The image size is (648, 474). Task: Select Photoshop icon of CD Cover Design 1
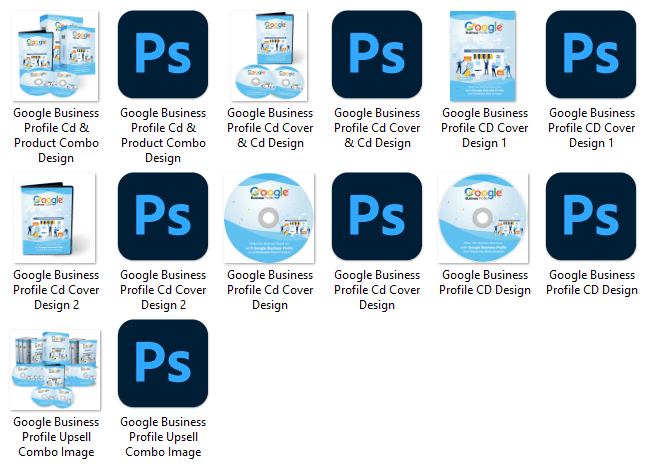tap(591, 55)
